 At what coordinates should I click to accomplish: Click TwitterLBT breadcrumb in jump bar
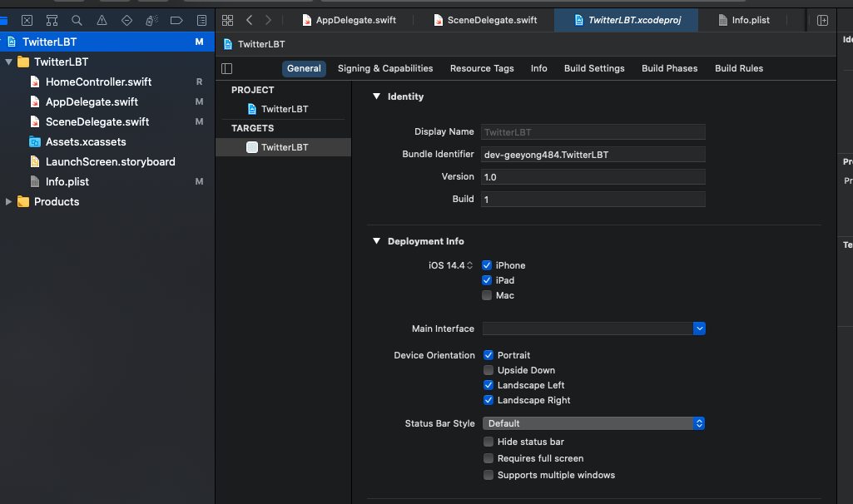pyautogui.click(x=261, y=44)
